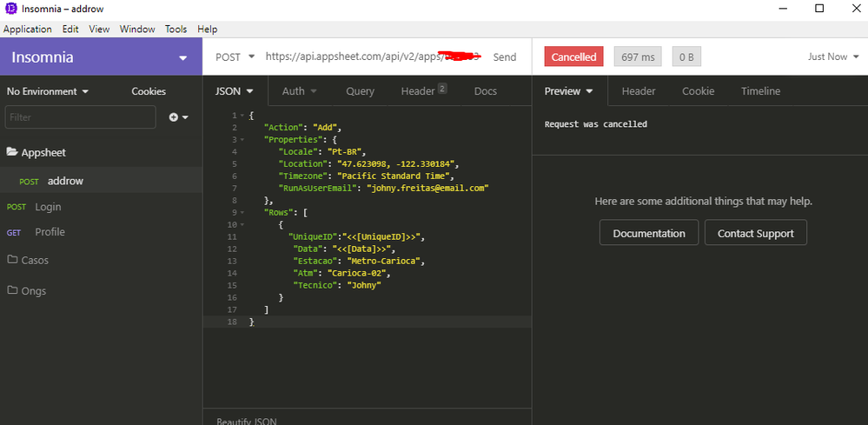Viewport: 868px width, 425px height.
Task: Click the Ongs folder icon
Action: tap(12, 290)
